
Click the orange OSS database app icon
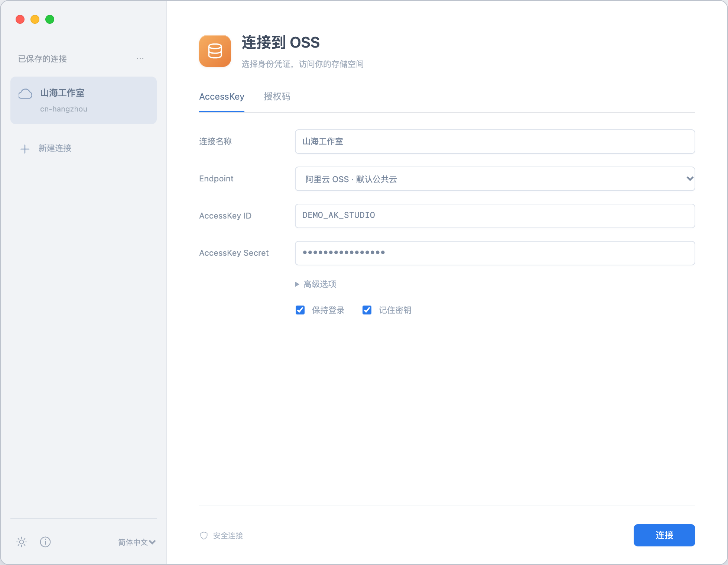click(215, 51)
